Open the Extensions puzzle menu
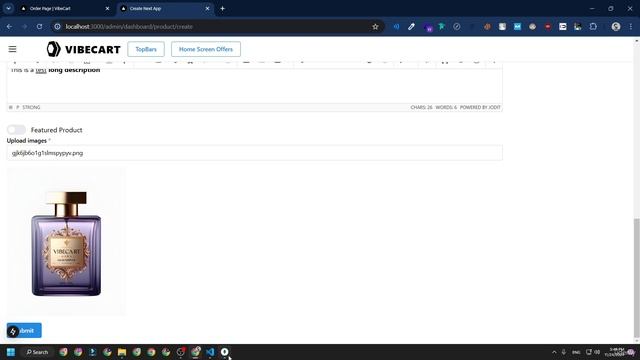Image resolution: width=640 pixels, height=360 pixels. point(593,27)
